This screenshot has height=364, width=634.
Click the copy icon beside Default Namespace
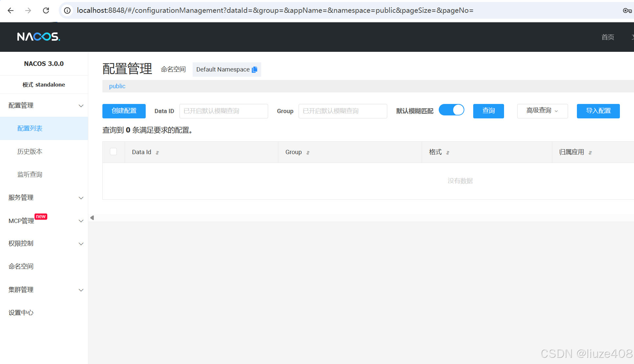tap(255, 70)
